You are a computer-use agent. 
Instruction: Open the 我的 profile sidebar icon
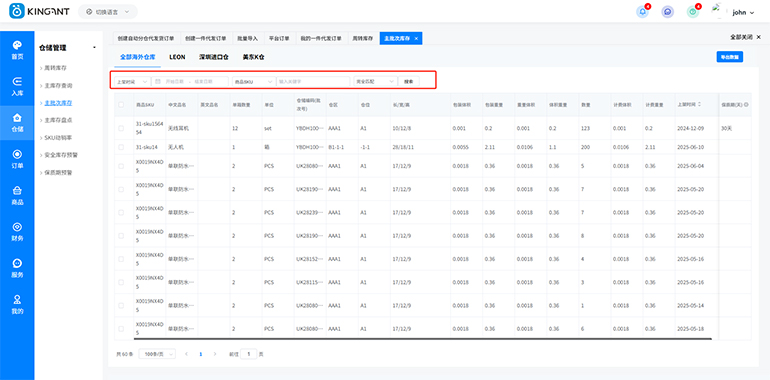(x=17, y=304)
